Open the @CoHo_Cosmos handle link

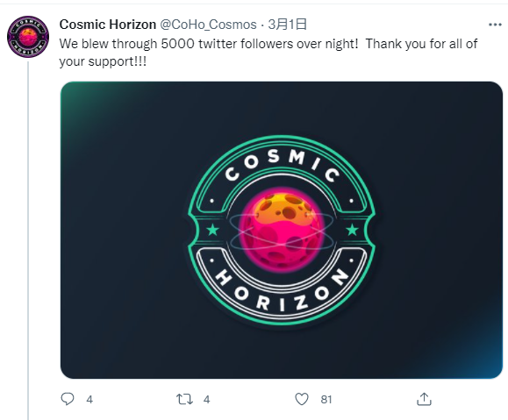tap(208, 25)
